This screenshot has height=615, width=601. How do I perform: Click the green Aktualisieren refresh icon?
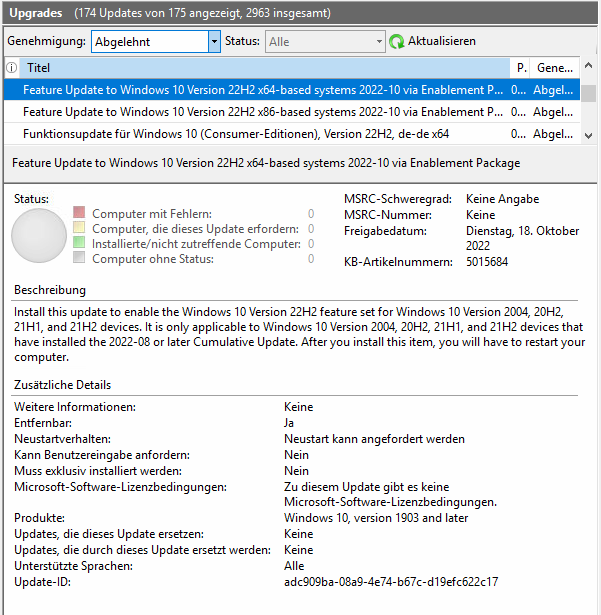pos(397,41)
